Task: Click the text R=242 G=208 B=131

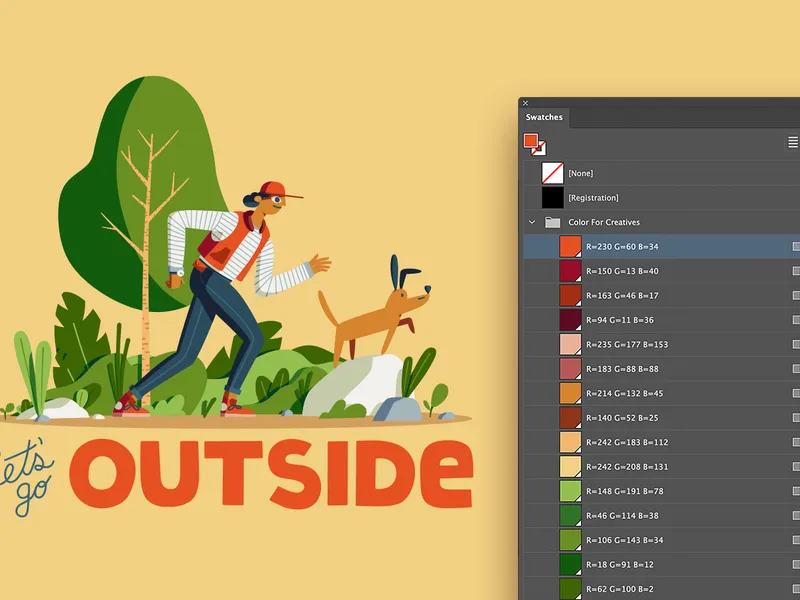Action: coord(627,467)
